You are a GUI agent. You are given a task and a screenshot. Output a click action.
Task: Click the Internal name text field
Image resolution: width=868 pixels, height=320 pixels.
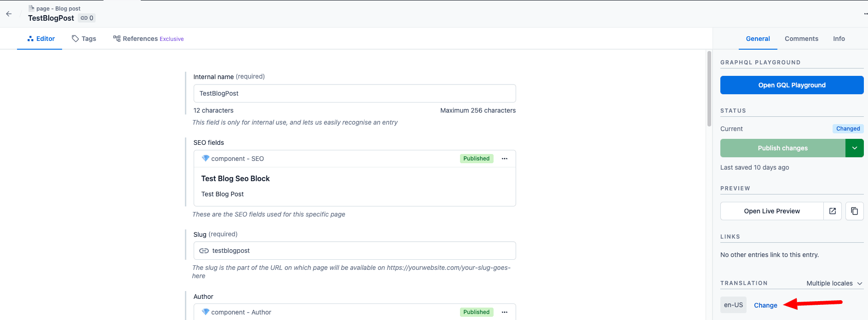(354, 93)
